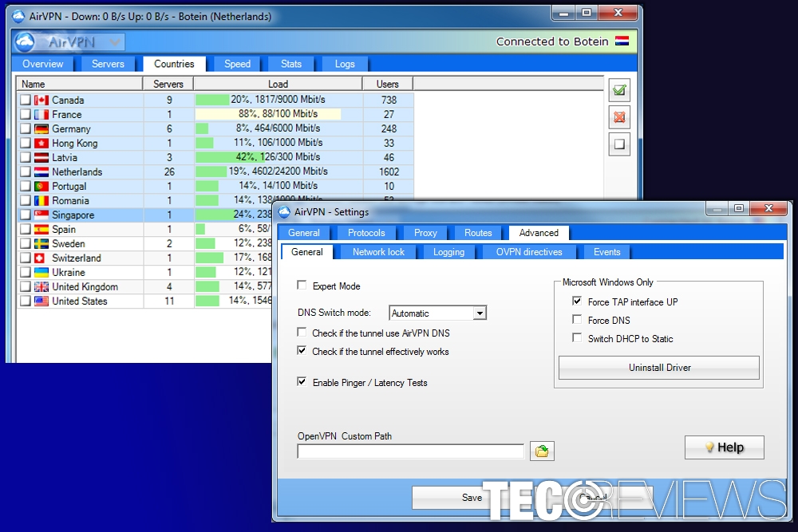Click the cloud icon in the main AirVPN title bar

pyautogui.click(x=18, y=16)
